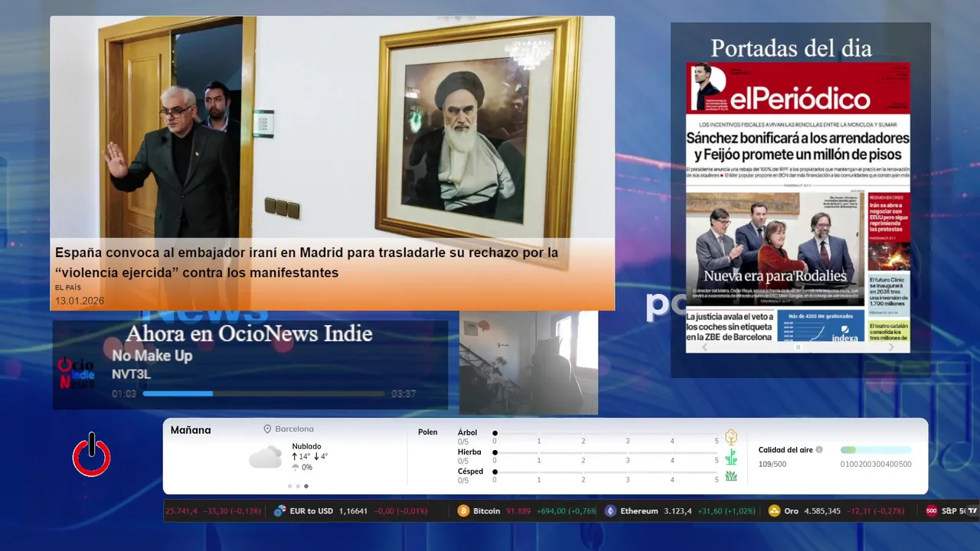The height and width of the screenshot is (551, 980).
Task: Click the webcam video thumbnail
Action: tap(528, 363)
